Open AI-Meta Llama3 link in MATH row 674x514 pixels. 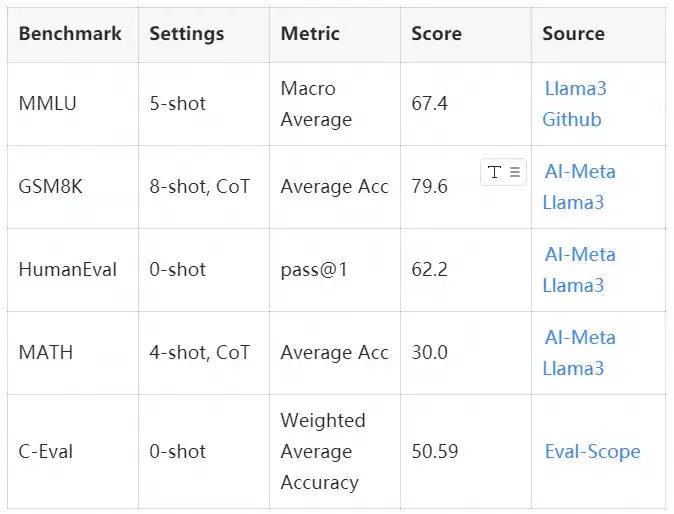point(579,353)
